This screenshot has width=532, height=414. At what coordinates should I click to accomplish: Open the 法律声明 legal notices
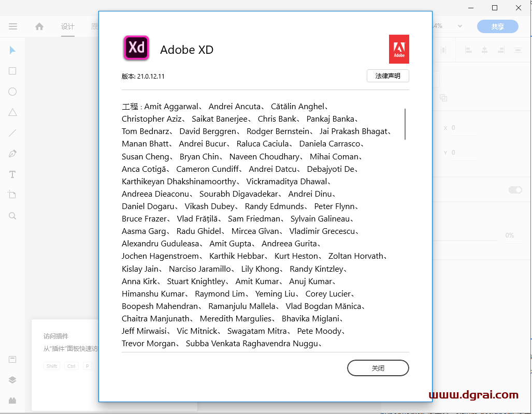click(x=388, y=76)
